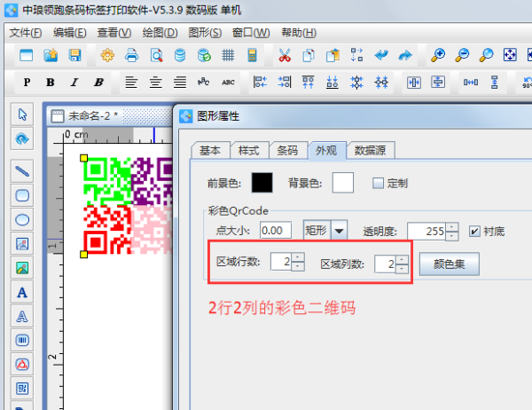Expand the 矩形 shape dropdown

click(x=339, y=231)
